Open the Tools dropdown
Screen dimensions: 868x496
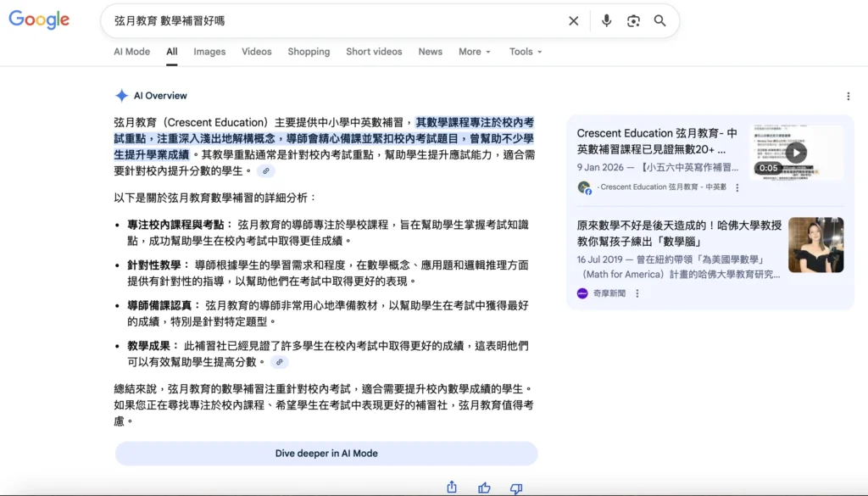pos(525,52)
